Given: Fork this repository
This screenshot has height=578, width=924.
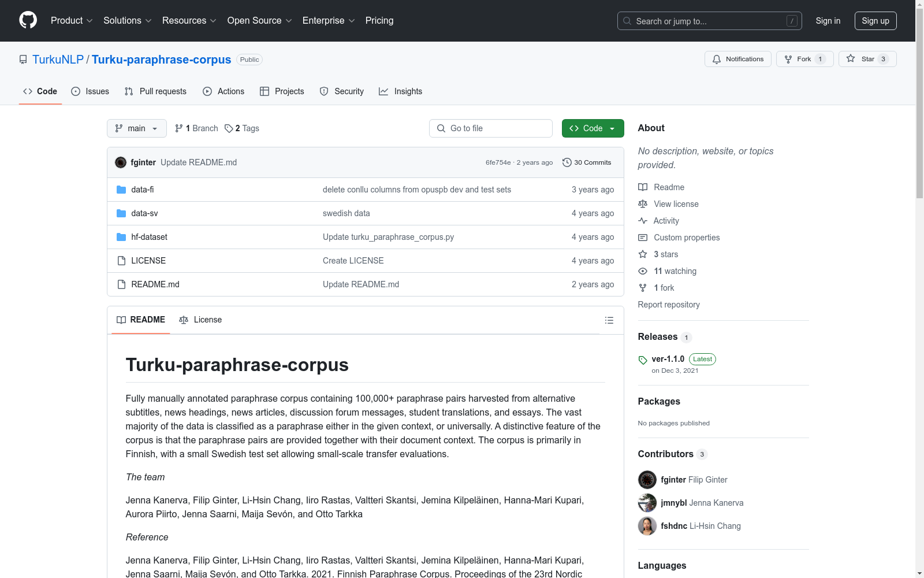Looking at the screenshot, I should tap(805, 59).
